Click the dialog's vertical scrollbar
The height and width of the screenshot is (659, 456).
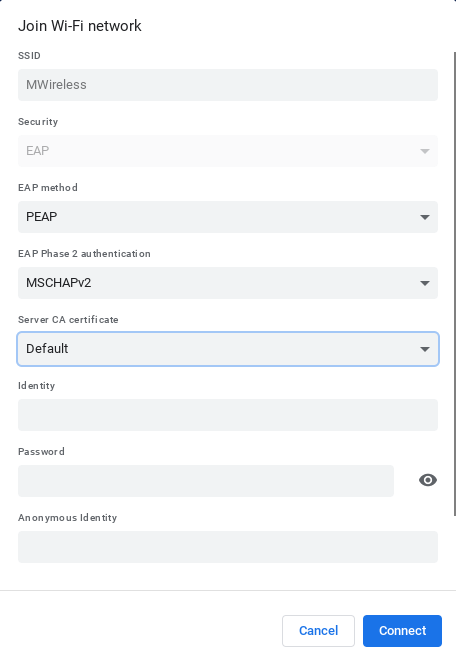(454, 284)
